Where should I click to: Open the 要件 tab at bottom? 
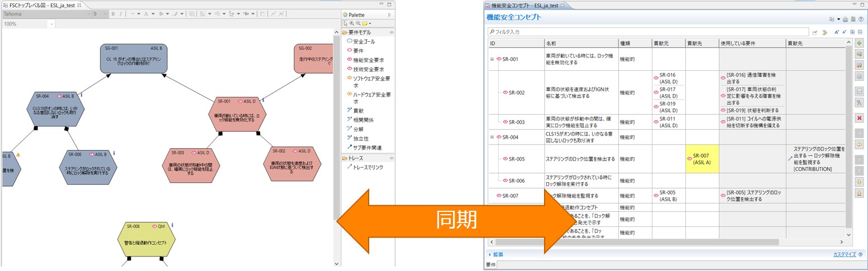[x=491, y=265]
